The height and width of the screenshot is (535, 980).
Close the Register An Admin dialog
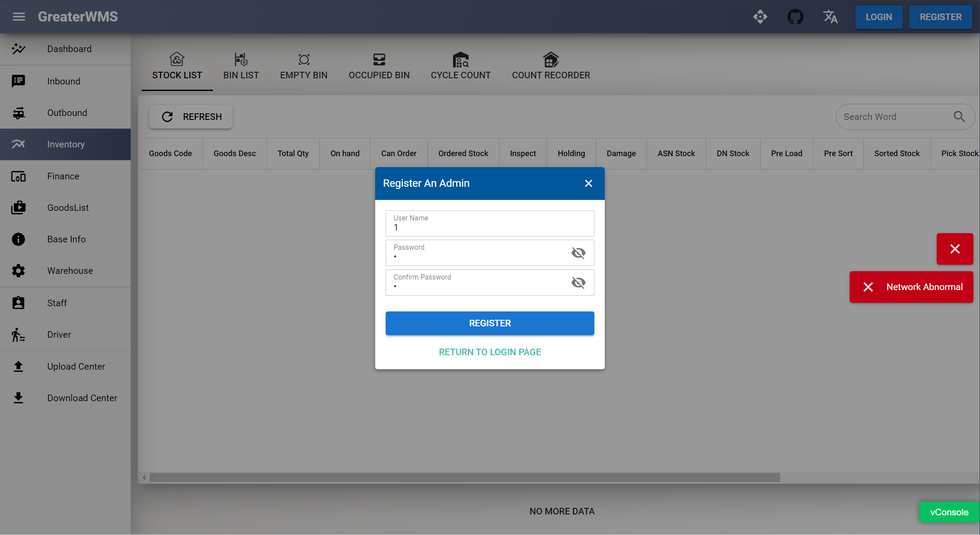tap(589, 183)
